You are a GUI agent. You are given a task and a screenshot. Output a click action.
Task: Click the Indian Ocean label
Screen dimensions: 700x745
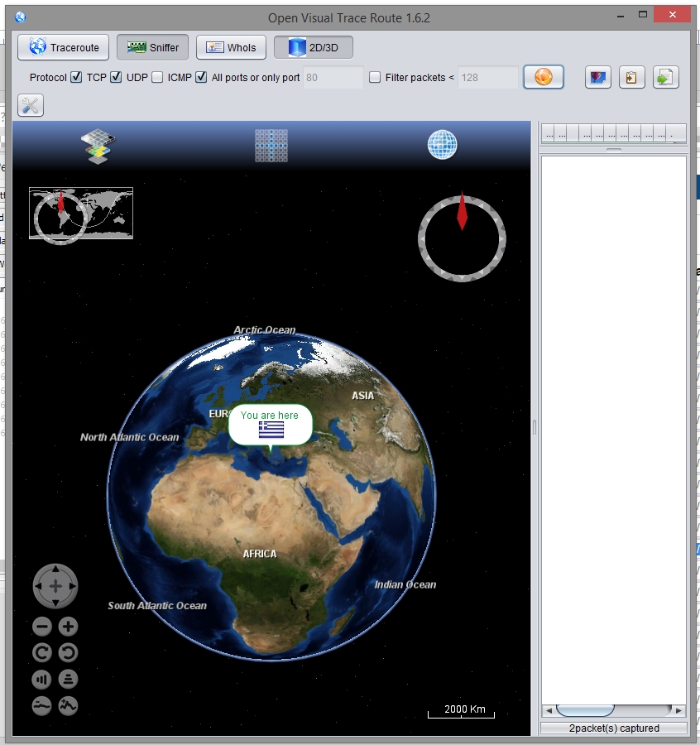click(x=405, y=584)
